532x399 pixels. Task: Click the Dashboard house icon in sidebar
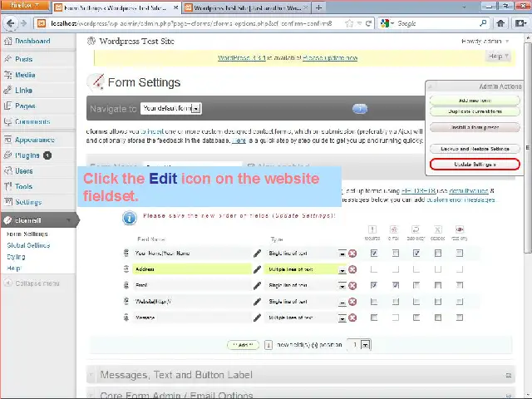coord(7,41)
